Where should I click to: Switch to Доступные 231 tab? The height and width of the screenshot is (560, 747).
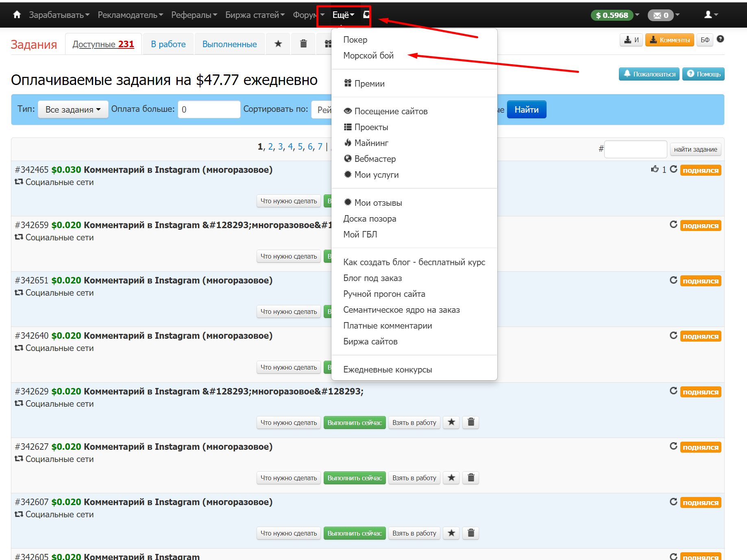pyautogui.click(x=103, y=44)
